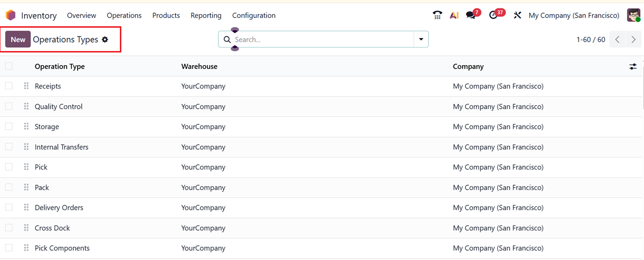Screen dimensions: 644x260
Task: Open the AI assistant icon
Action: click(x=454, y=16)
